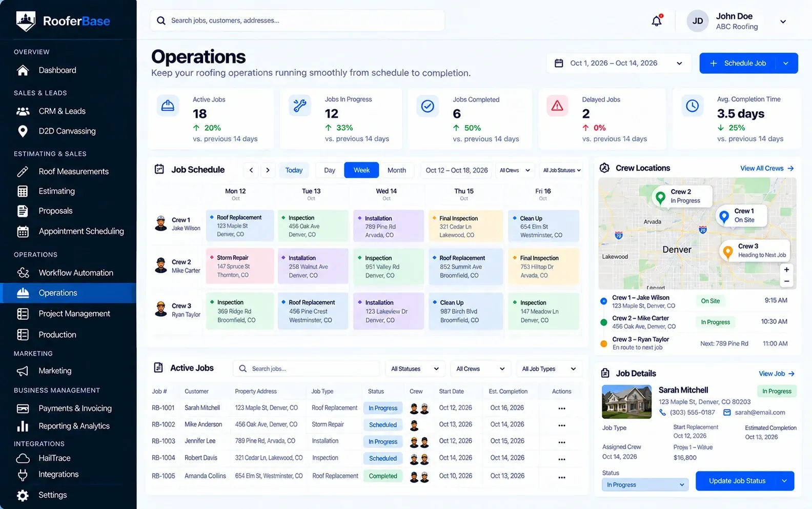The width and height of the screenshot is (812, 509).
Task: Click the Crew 3 map pin
Action: 727,252
